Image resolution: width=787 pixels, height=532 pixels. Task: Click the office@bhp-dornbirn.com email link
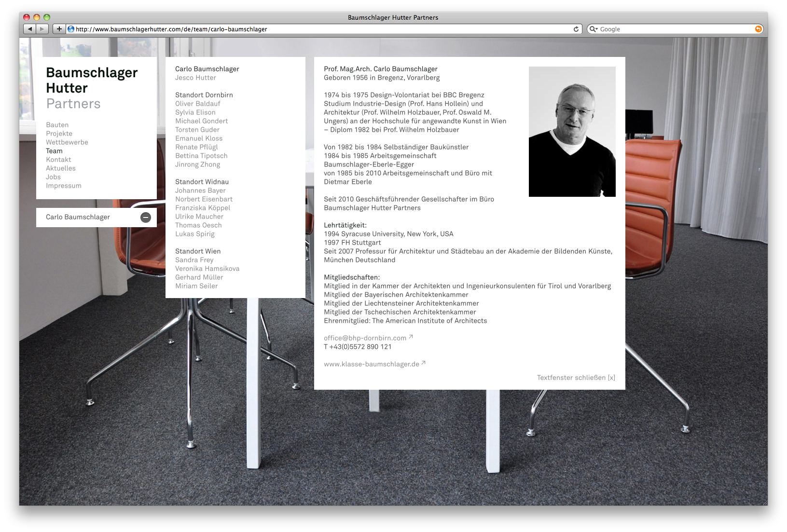point(365,338)
